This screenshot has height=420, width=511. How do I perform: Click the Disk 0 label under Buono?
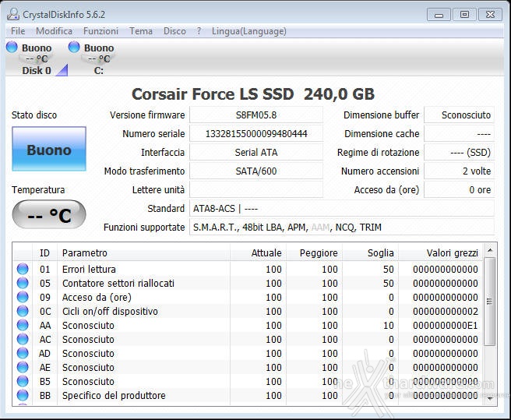[37, 70]
